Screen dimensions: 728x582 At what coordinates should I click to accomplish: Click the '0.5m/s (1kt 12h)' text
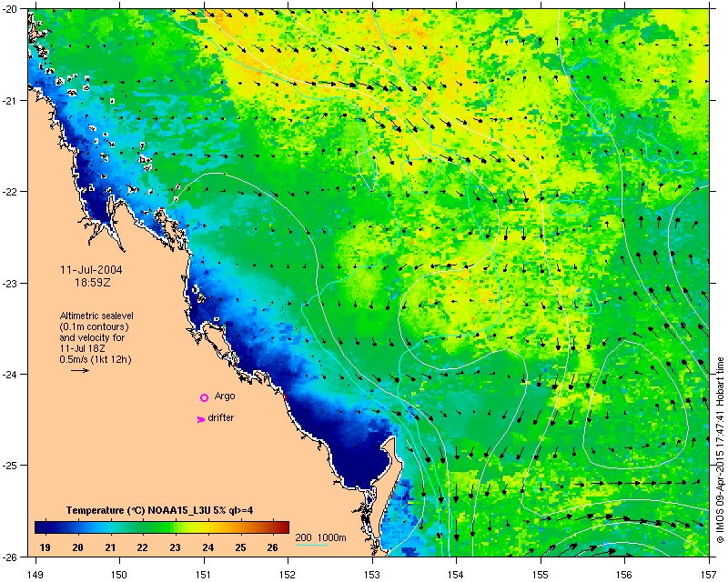point(95,359)
